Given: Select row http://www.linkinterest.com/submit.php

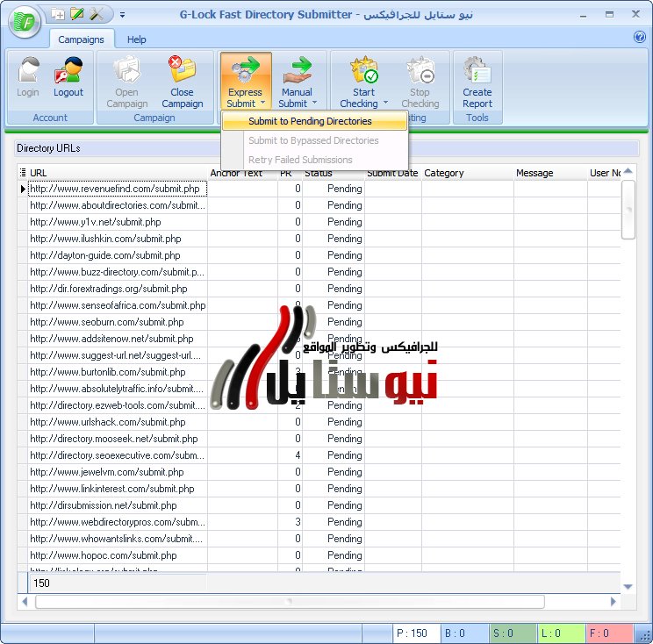Looking at the screenshot, I should (x=118, y=489).
